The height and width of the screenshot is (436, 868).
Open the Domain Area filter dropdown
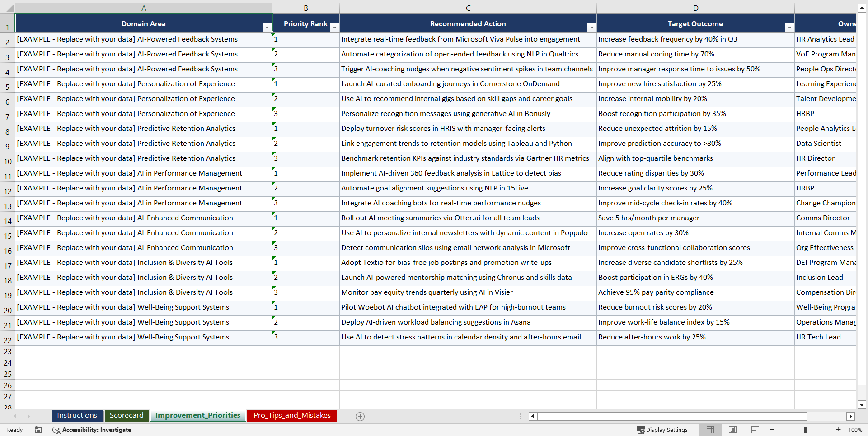(x=267, y=27)
